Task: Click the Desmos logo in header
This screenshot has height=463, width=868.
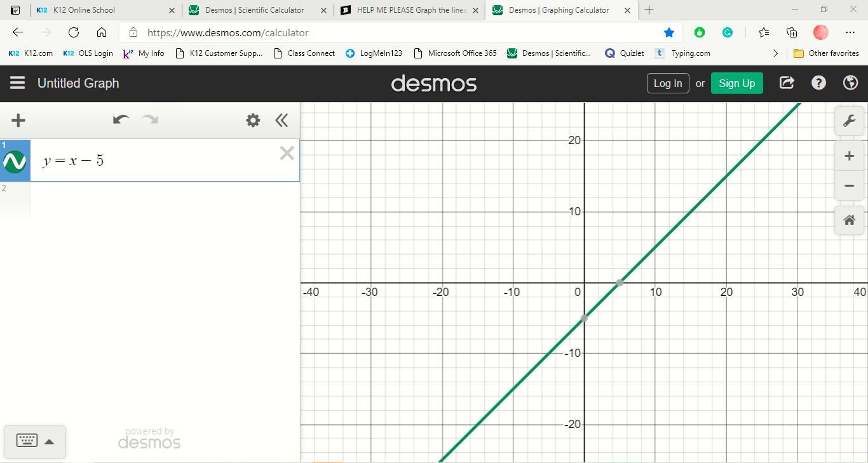Action: click(434, 83)
